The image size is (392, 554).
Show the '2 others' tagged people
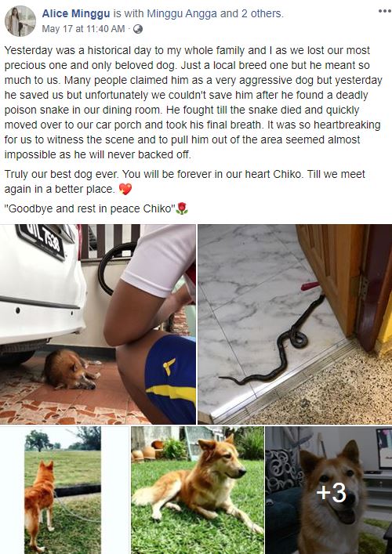pos(257,14)
